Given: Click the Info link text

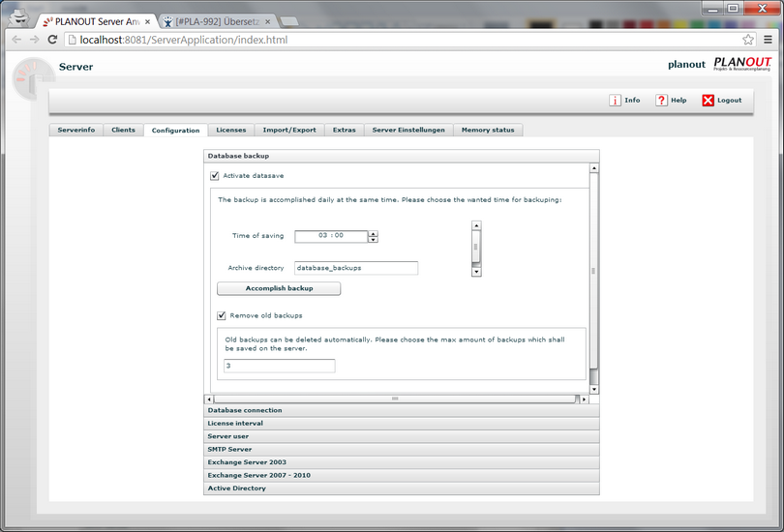Looking at the screenshot, I should coord(632,101).
